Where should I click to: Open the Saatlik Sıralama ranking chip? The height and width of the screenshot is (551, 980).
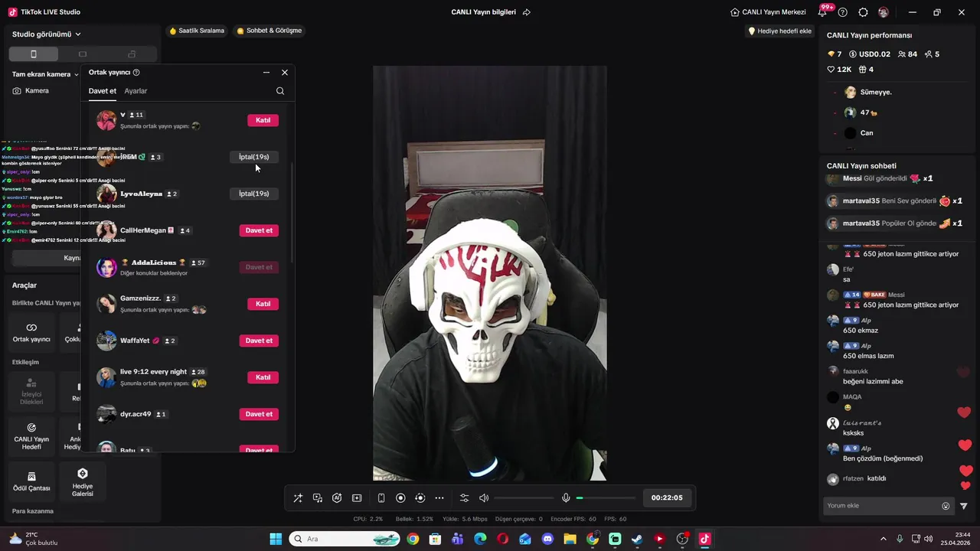click(197, 31)
